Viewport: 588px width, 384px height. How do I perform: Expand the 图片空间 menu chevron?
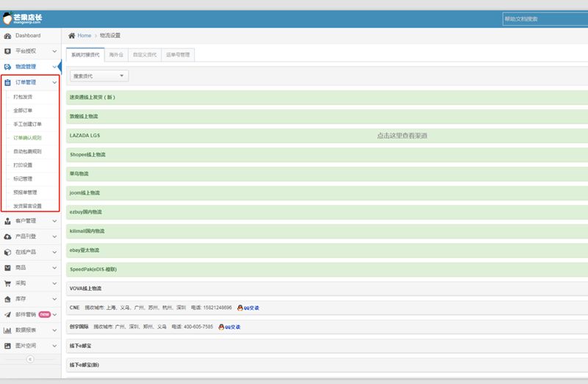(x=54, y=346)
